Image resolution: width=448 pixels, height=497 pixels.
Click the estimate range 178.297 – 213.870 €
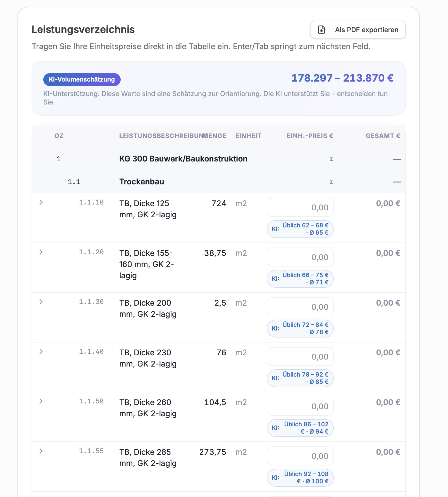tap(342, 78)
